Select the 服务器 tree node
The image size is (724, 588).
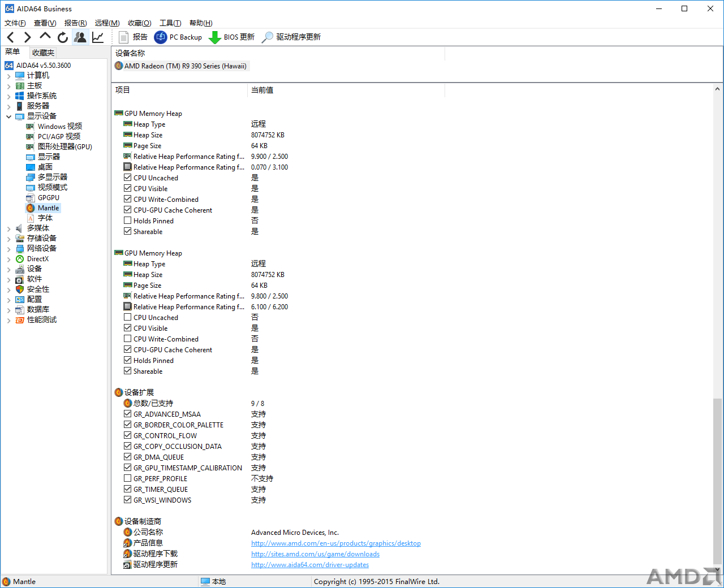38,106
